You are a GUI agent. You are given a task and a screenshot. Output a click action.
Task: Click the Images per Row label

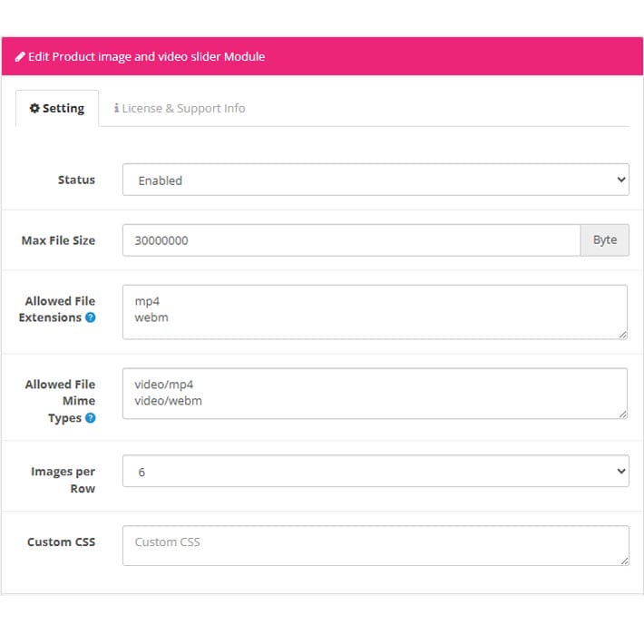pos(63,480)
